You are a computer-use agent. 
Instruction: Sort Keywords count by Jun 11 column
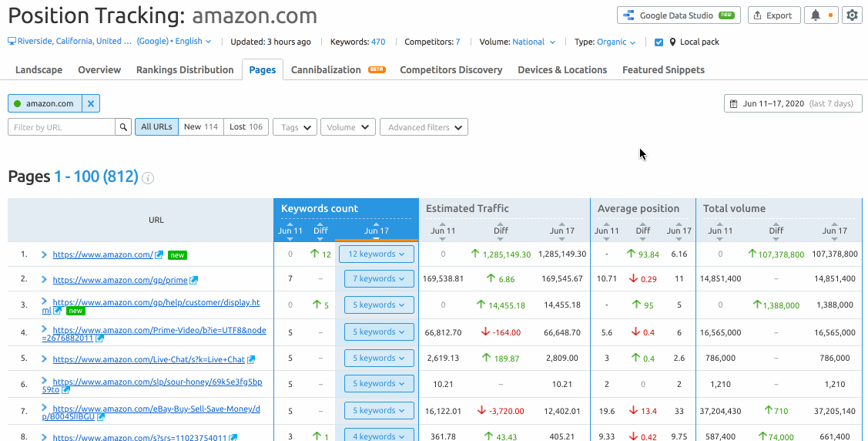coord(290,231)
